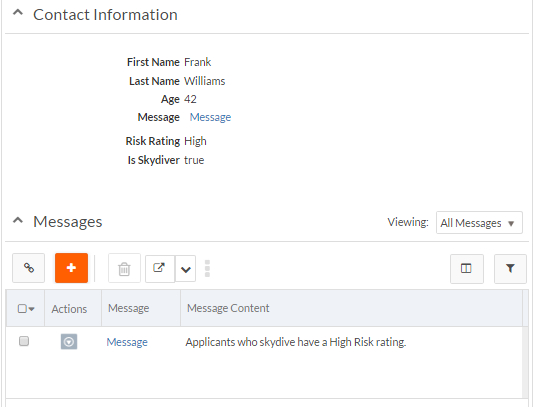Add a new message with plus button
Image resolution: width=534 pixels, height=407 pixels.
(x=71, y=268)
